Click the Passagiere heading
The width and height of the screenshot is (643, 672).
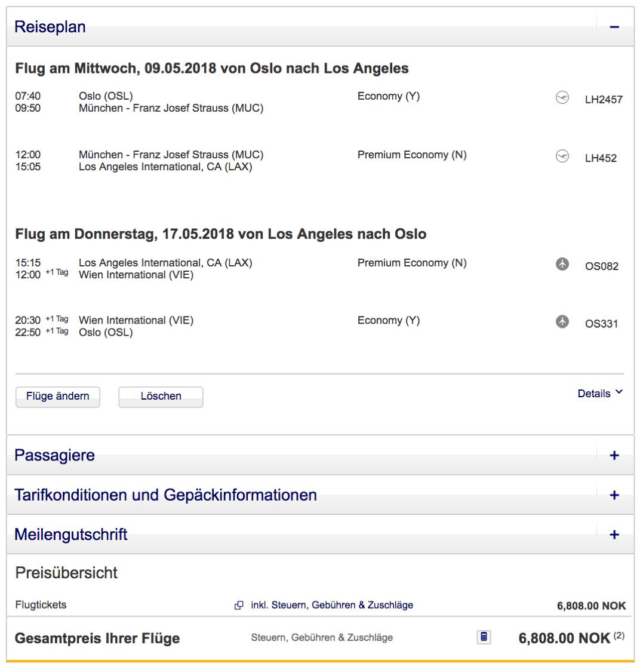tap(54, 455)
